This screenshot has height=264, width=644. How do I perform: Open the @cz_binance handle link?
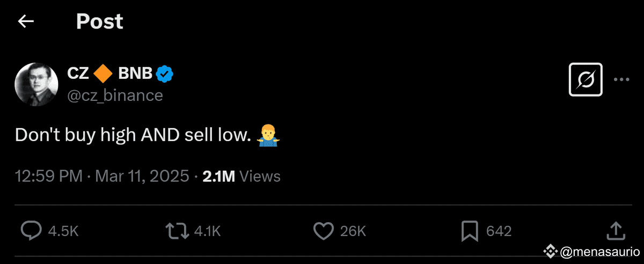[x=115, y=95]
